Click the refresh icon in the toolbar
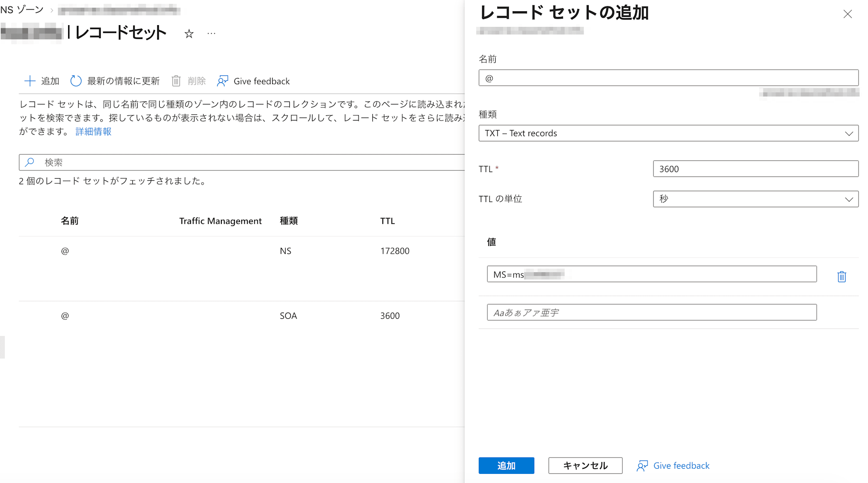The image size is (868, 483). 76,81
